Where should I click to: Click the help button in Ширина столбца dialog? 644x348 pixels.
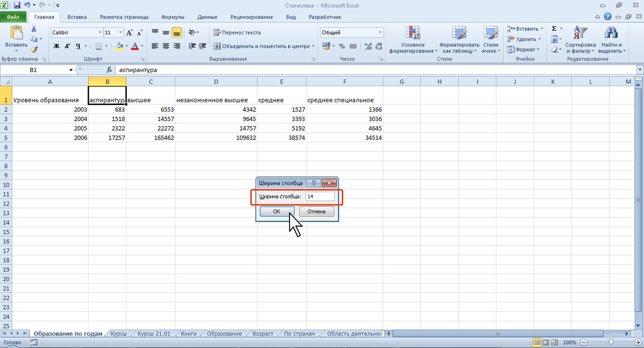314,183
